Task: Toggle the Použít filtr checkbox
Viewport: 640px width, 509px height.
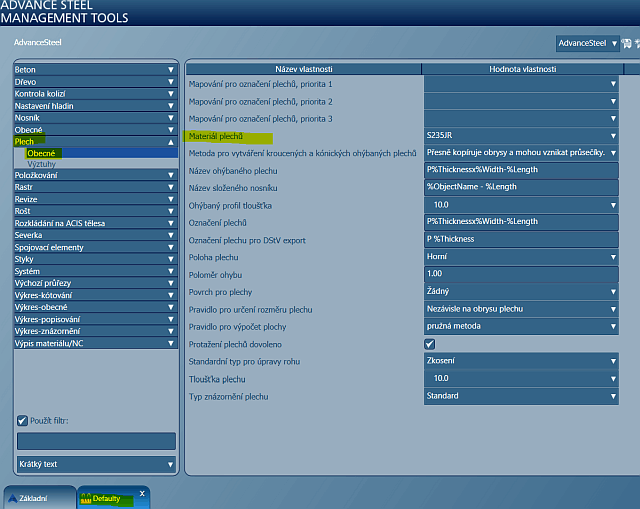Action: click(x=22, y=420)
